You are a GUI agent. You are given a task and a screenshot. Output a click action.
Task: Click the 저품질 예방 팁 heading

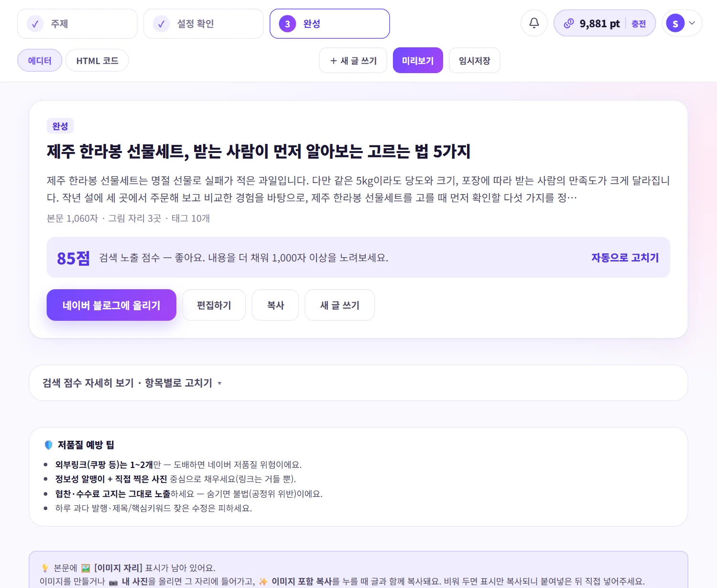pyautogui.click(x=86, y=445)
